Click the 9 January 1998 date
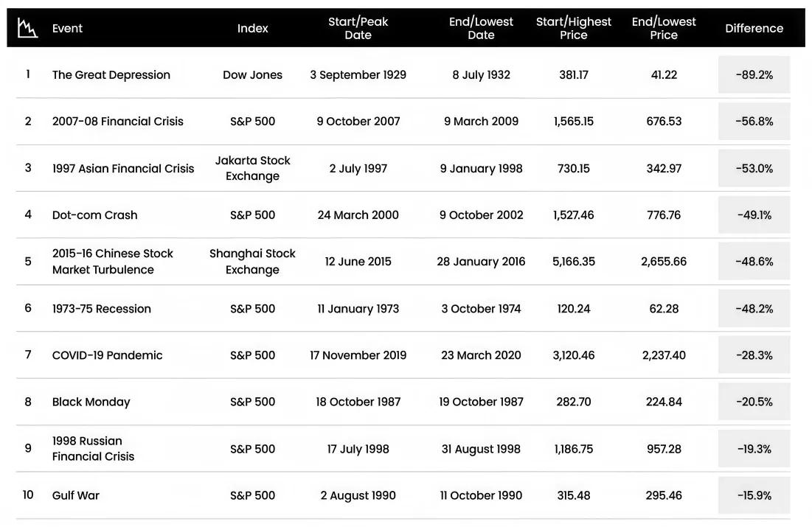 481,169
